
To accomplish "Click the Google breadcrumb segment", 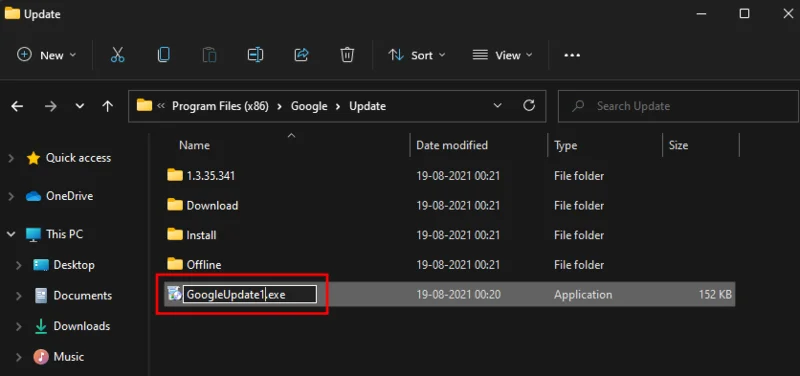I will tap(309, 106).
